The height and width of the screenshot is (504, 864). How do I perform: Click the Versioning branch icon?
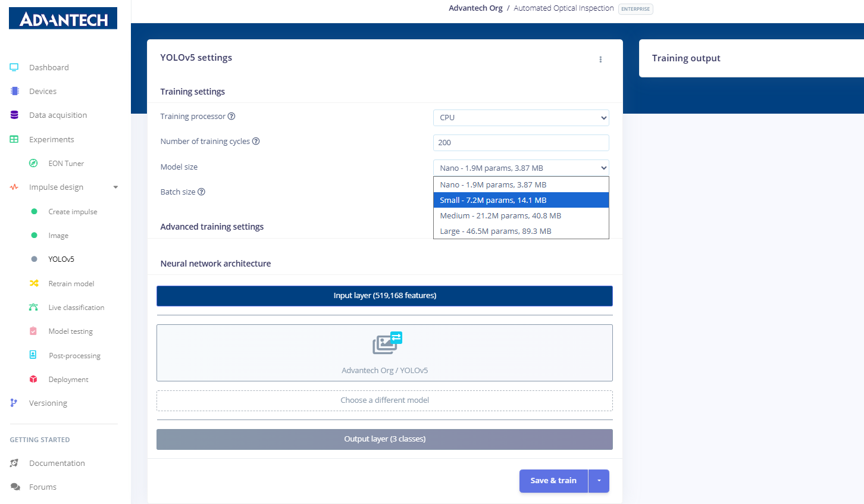coord(14,403)
